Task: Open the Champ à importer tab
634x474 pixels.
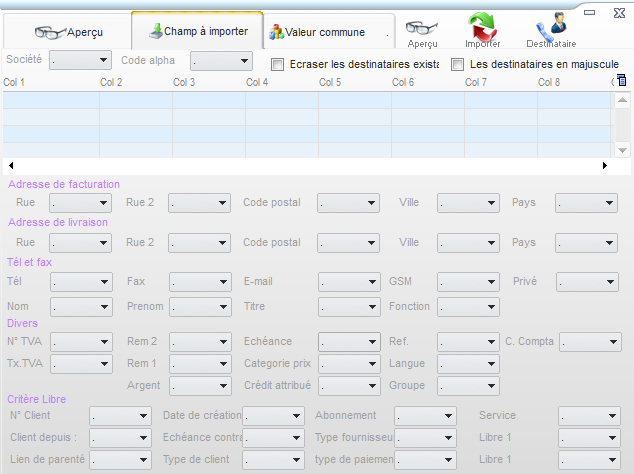Action: point(197,31)
